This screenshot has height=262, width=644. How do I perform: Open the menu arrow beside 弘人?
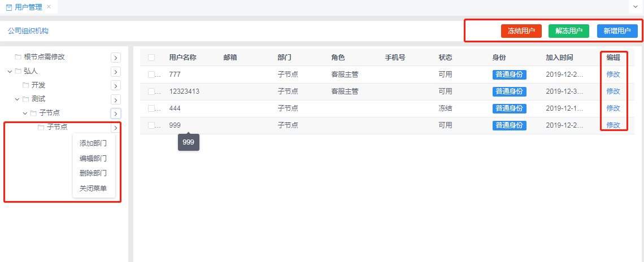click(x=116, y=72)
